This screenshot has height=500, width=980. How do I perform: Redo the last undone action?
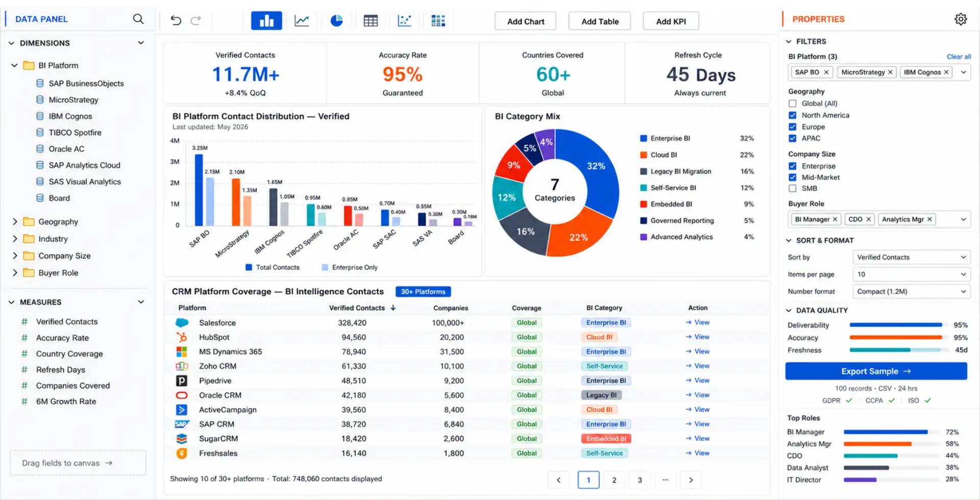click(x=195, y=20)
